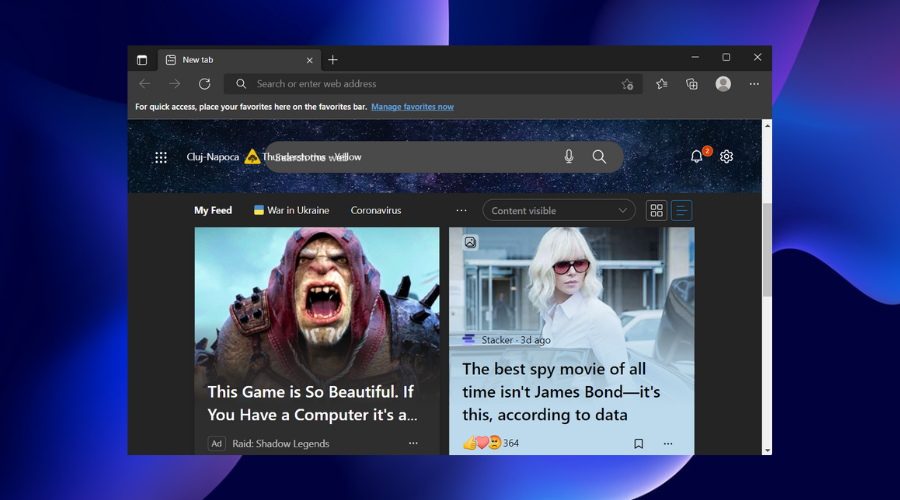Open the user profile avatar
The image size is (900, 500).
click(723, 84)
